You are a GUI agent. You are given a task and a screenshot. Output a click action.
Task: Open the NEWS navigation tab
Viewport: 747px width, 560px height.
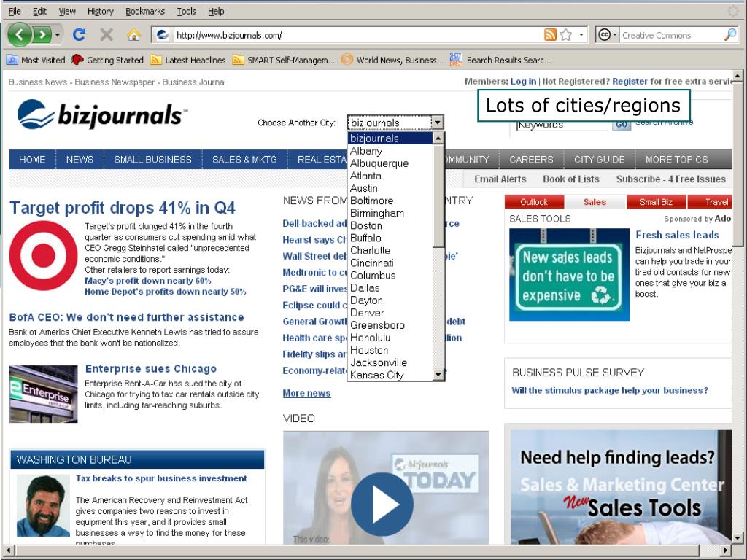80,160
